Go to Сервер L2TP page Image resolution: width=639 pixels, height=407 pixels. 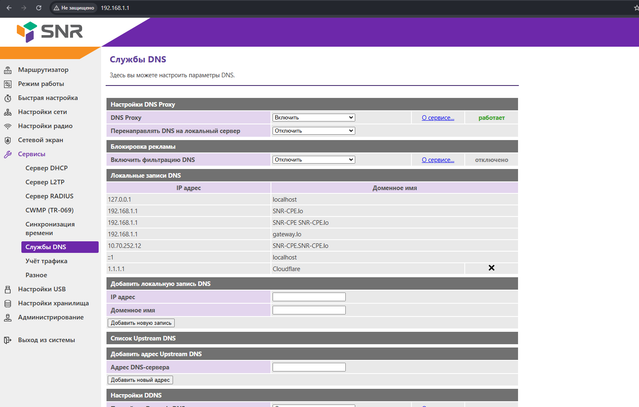click(45, 182)
